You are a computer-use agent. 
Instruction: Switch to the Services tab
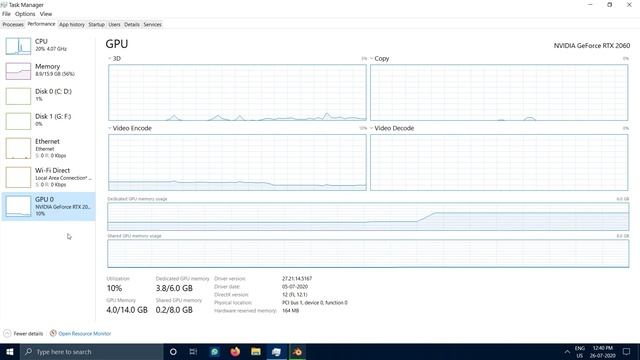pyautogui.click(x=153, y=24)
